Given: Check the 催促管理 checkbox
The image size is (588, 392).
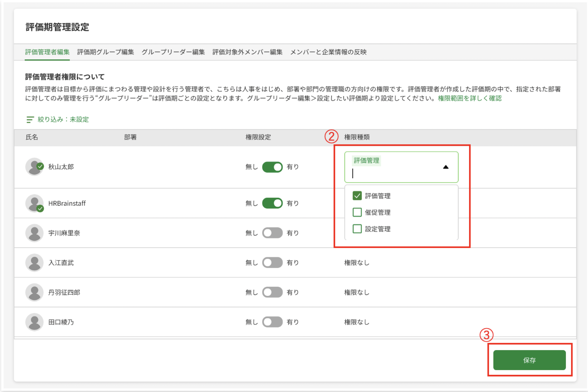Looking at the screenshot, I should coord(357,212).
